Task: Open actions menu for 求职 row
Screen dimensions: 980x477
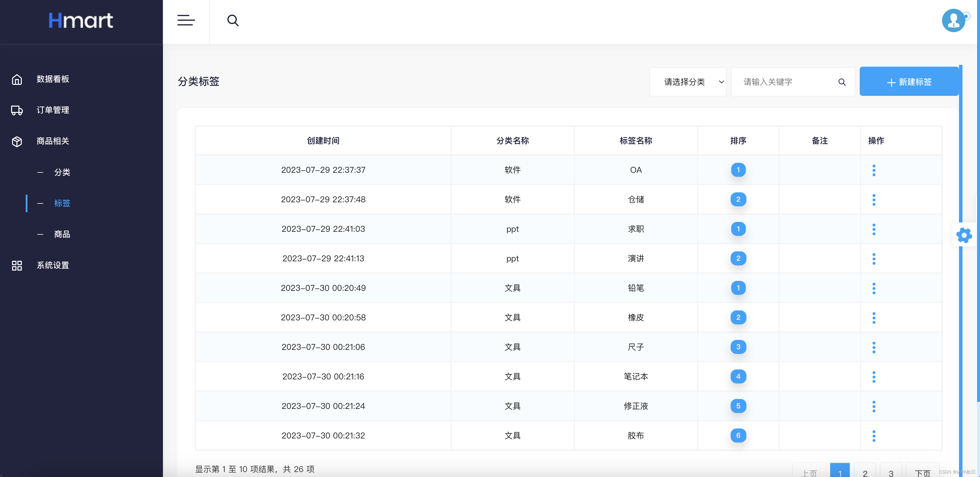Action: 874,229
